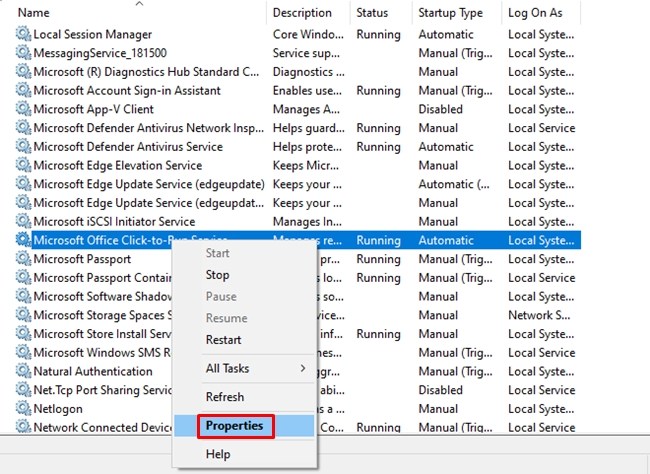This screenshot has width=650, height=474.
Task: Click gear icon of Microsoft Storage Spaces row
Action: tap(23, 315)
